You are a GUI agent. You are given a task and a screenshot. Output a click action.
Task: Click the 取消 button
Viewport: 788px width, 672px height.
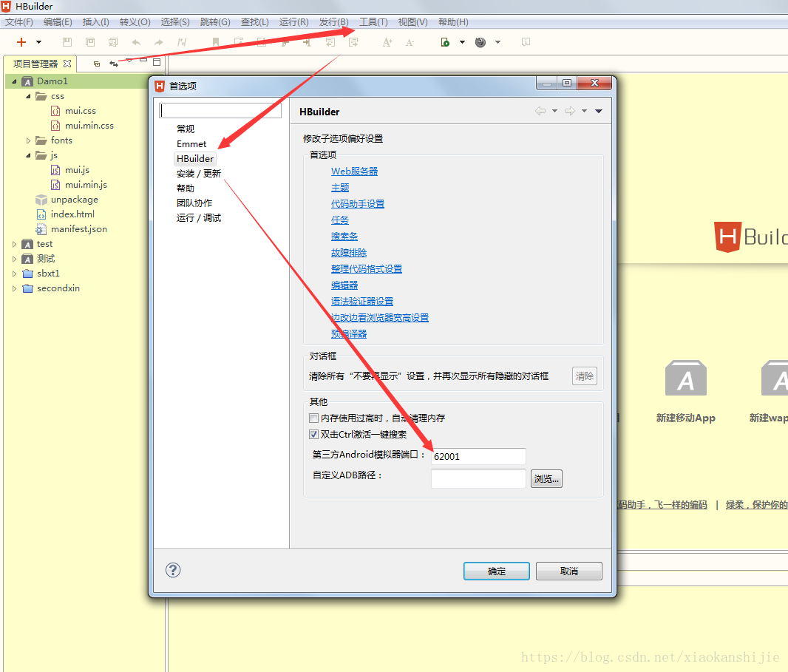[x=569, y=571]
